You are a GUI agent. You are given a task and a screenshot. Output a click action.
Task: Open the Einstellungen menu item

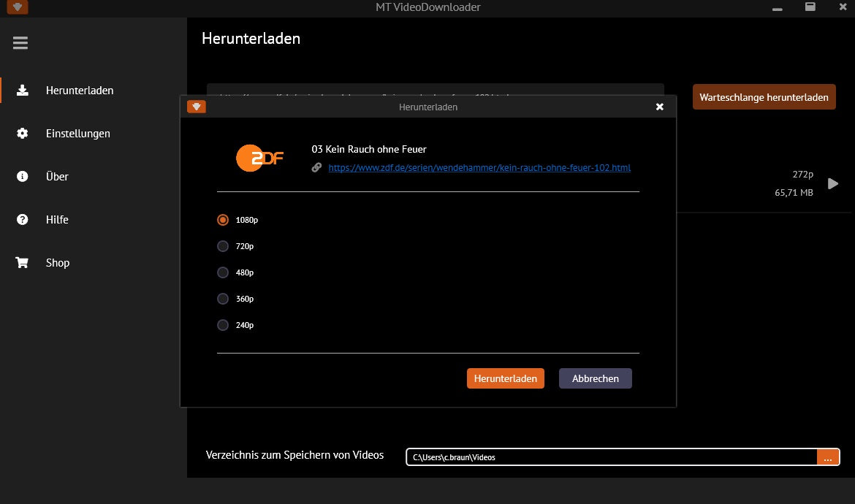[78, 134]
